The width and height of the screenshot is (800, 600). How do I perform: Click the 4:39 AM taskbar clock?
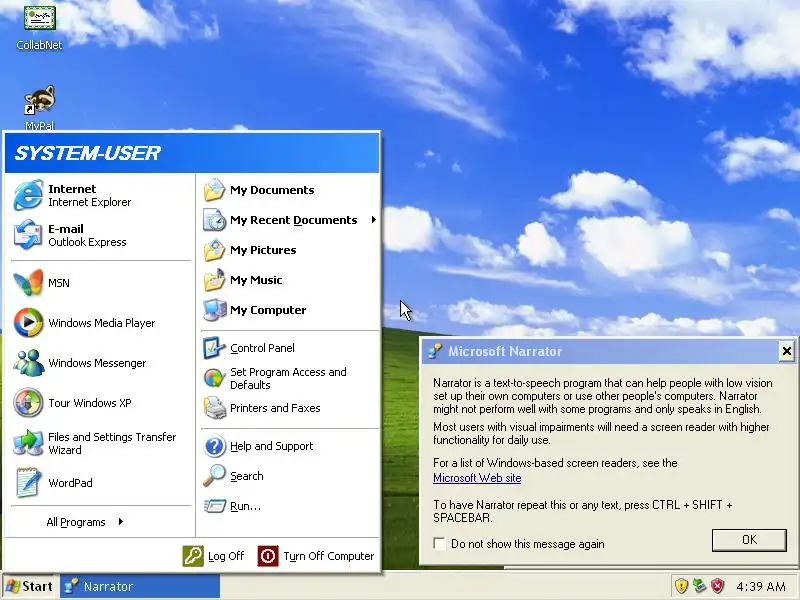[x=761, y=586]
